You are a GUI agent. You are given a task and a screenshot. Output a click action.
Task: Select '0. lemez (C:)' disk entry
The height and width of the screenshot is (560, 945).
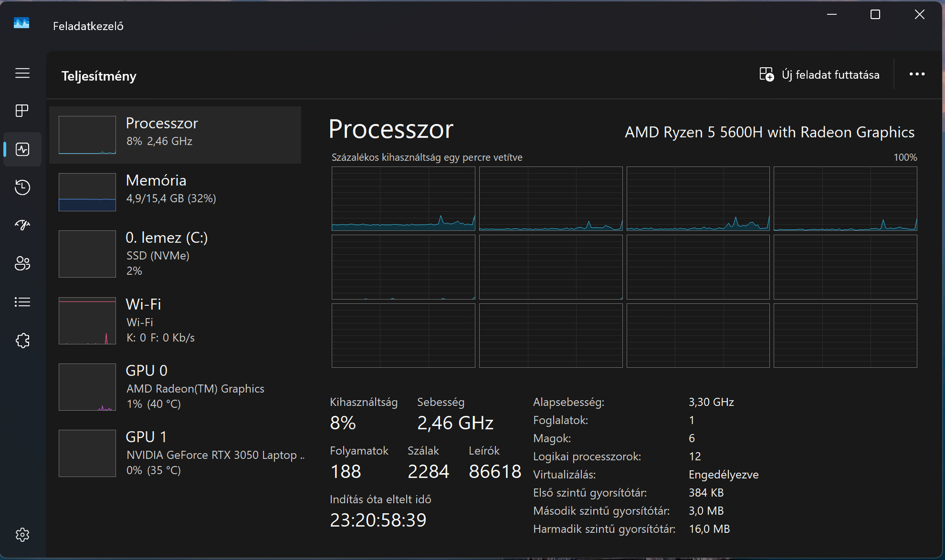[175, 254]
